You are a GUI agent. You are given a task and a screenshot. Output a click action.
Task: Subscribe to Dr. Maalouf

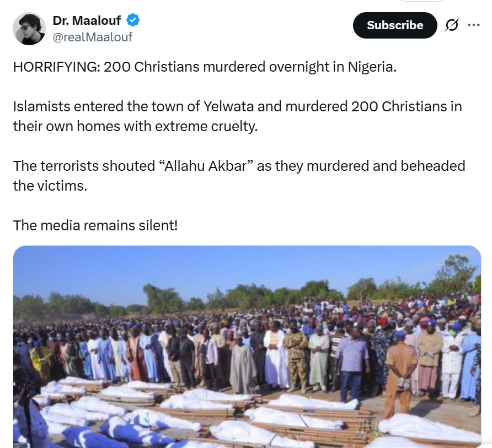click(x=395, y=25)
